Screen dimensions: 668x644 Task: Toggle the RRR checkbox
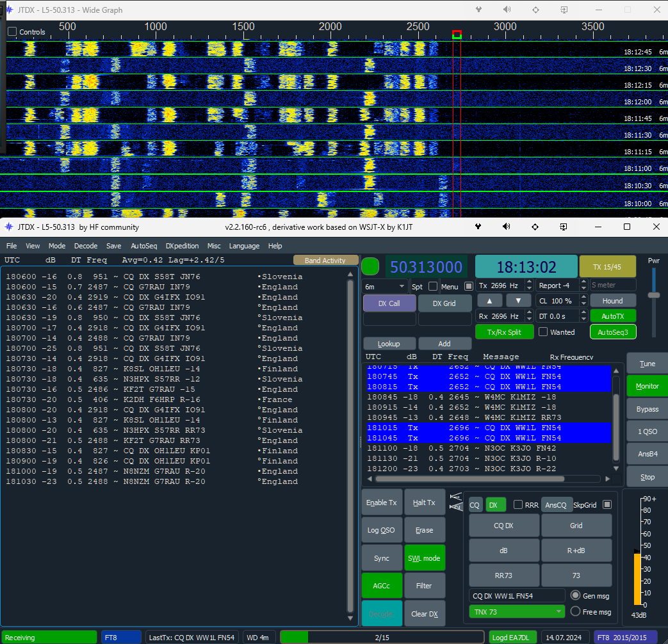pyautogui.click(x=518, y=504)
